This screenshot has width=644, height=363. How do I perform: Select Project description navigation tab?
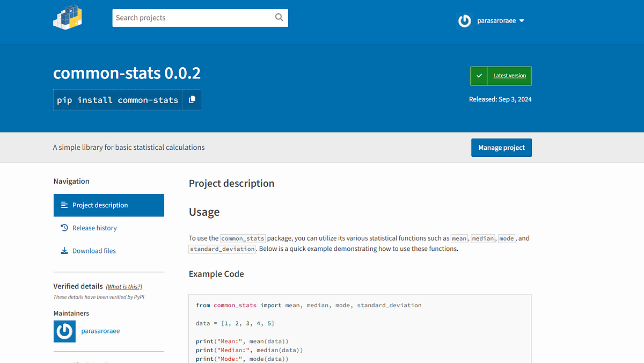(109, 205)
